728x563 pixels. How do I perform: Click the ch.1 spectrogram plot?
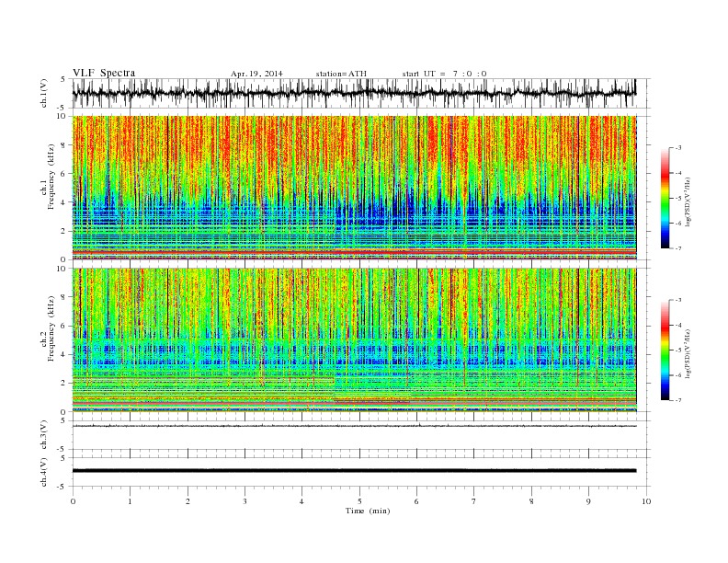[354, 188]
